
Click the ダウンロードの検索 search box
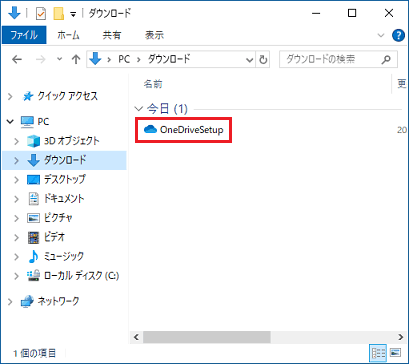[x=338, y=60]
